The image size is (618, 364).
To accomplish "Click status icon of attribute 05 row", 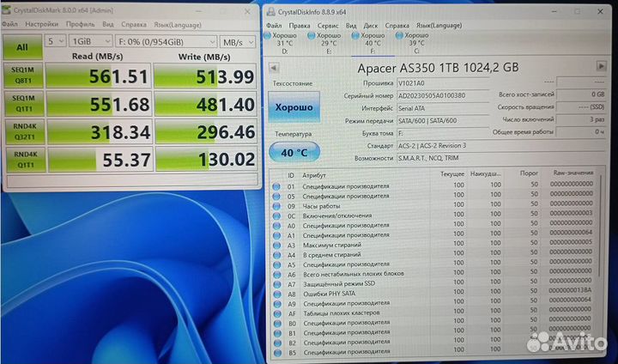I will click(x=276, y=197).
